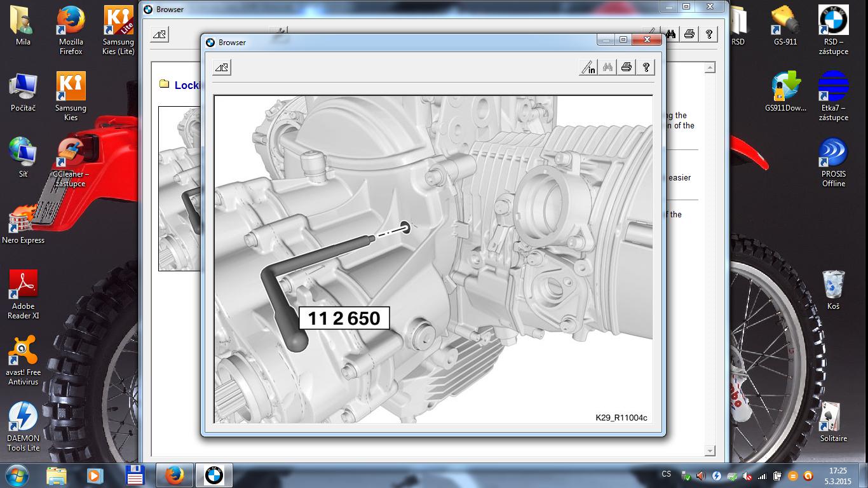The image size is (868, 488).
Task: Click the leftmost toolbar icon in the front Browser window
Action: (222, 67)
